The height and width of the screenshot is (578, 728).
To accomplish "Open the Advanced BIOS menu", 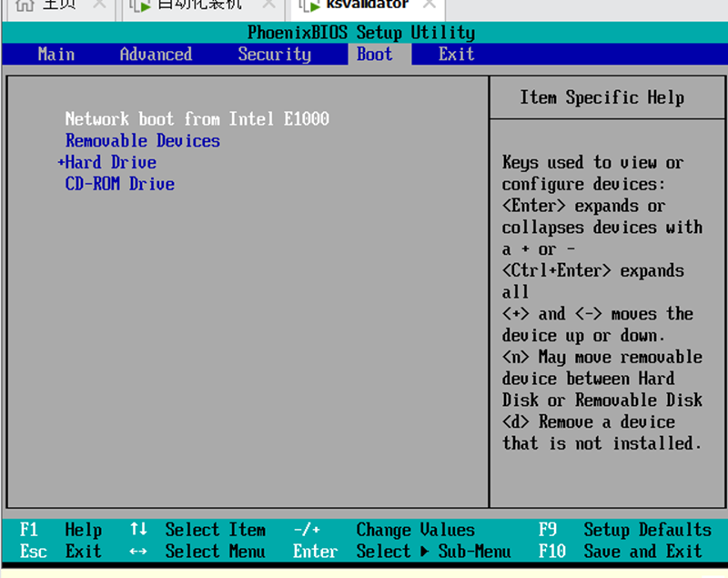I will [x=155, y=55].
